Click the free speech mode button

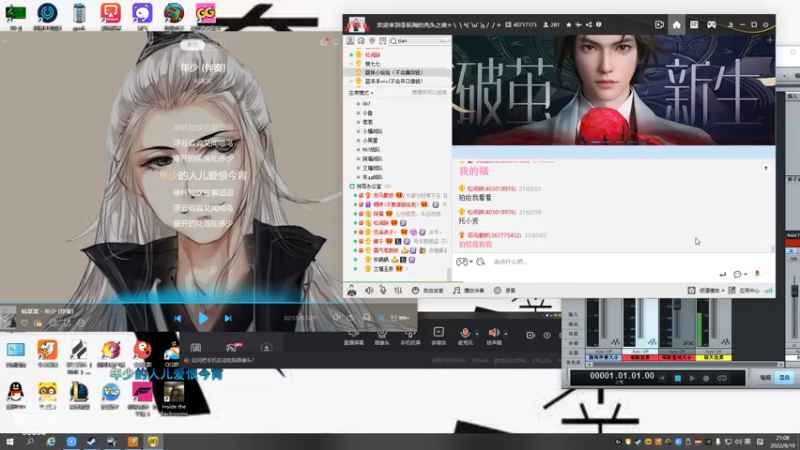[428, 290]
